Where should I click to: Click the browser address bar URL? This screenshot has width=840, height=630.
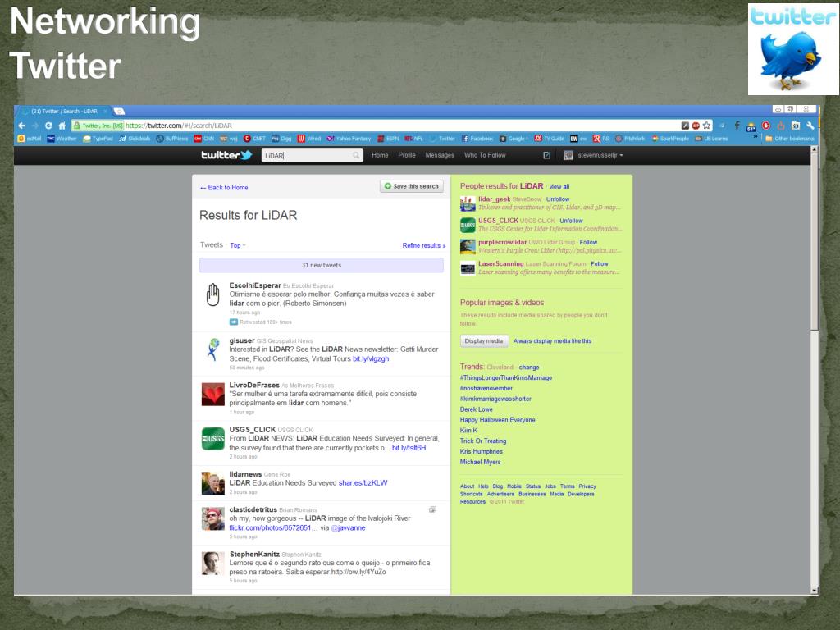(x=178, y=126)
